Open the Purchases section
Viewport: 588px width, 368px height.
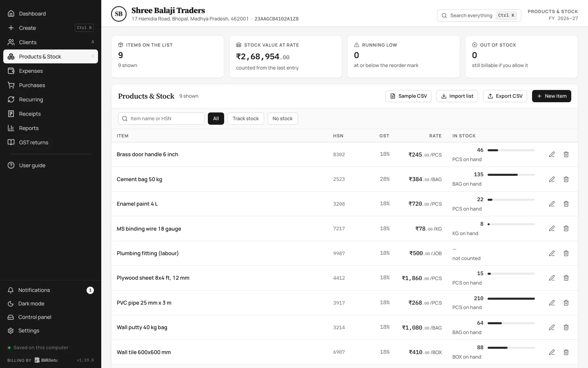click(x=51, y=85)
